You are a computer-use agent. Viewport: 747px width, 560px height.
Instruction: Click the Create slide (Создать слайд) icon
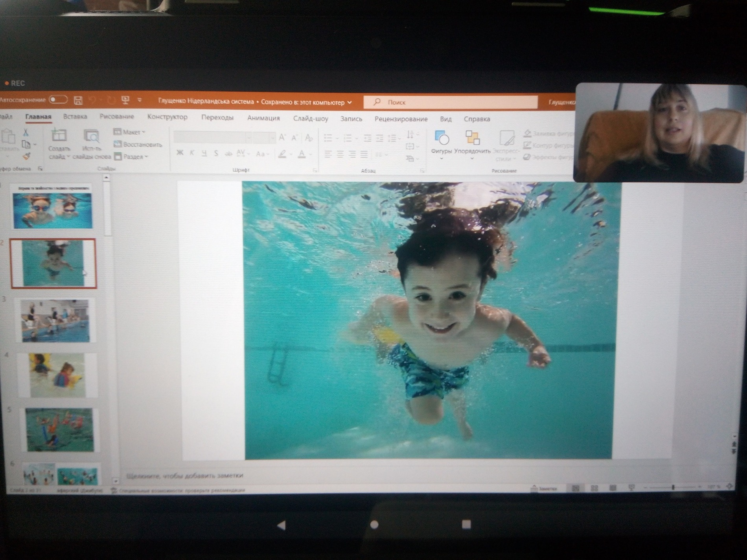tap(59, 136)
